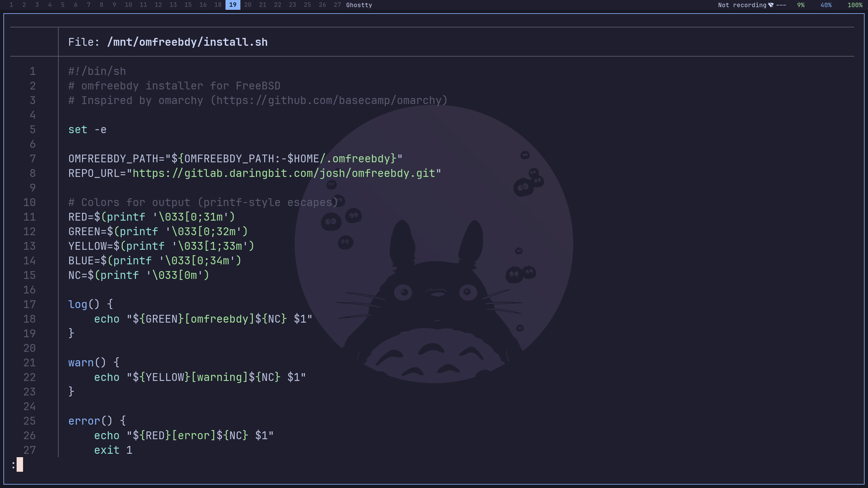Viewport: 868px width, 488px height.
Task: Click the Ghostty window title in the bar
Action: (359, 5)
